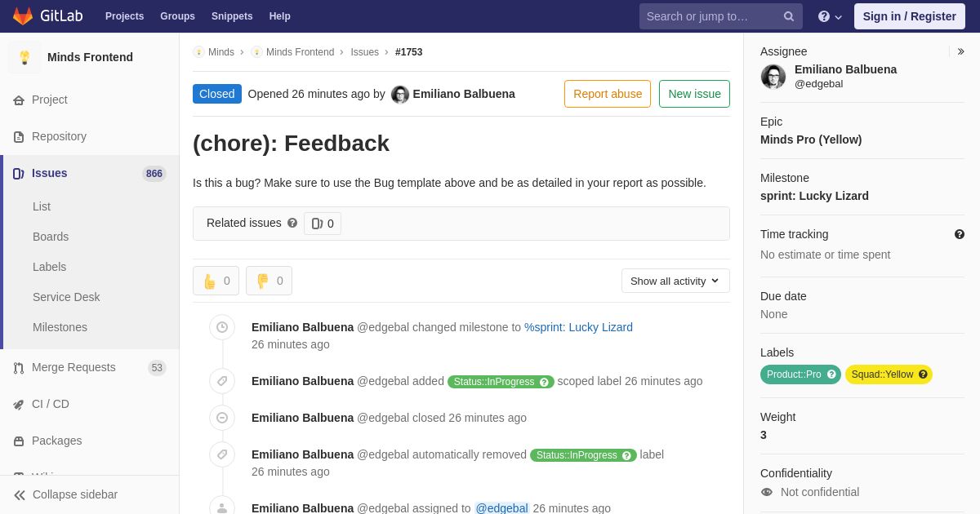The image size is (980, 514).
Task: Click the New issue button
Action: (x=694, y=94)
